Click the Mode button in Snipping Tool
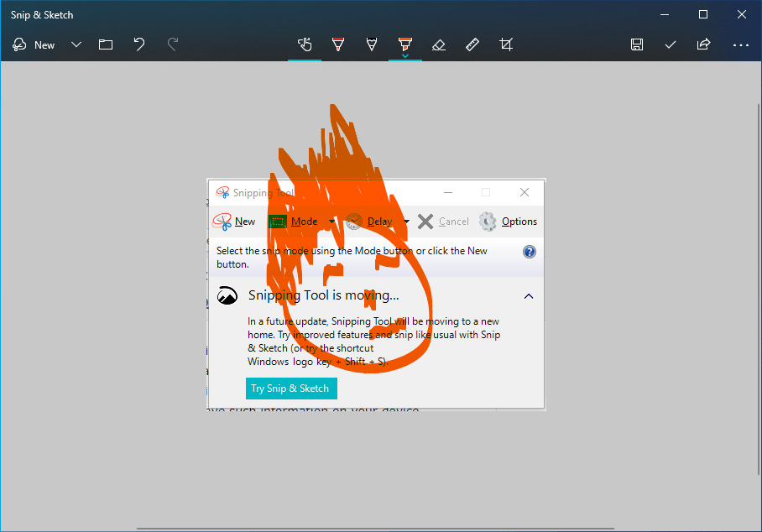 294,222
